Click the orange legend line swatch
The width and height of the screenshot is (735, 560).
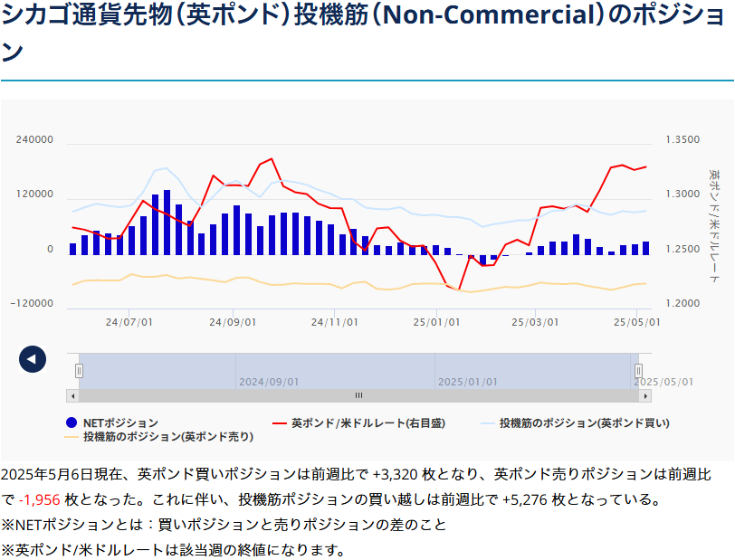[x=72, y=436]
